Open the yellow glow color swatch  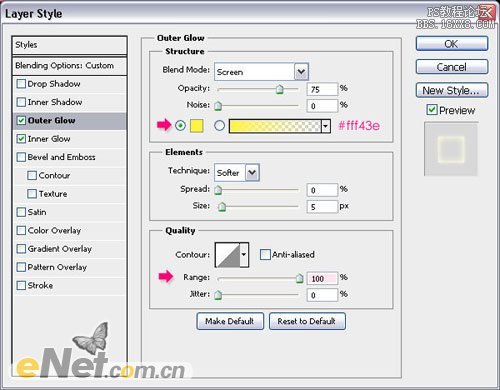(197, 126)
